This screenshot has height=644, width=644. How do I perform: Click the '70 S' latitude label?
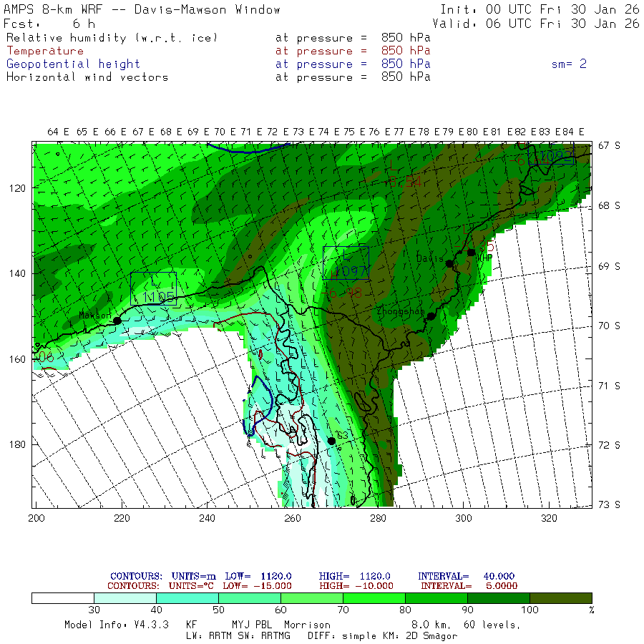point(609,326)
